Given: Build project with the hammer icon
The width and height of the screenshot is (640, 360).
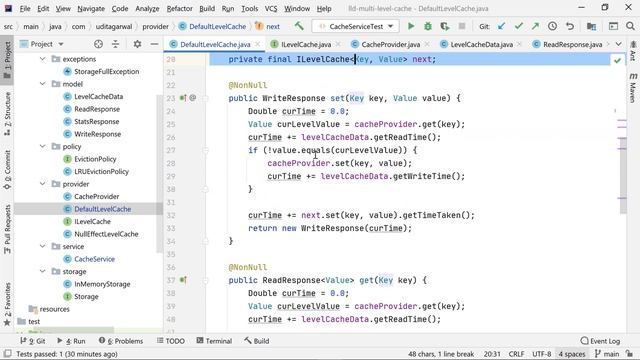Looking at the screenshot, I should pos(299,26).
